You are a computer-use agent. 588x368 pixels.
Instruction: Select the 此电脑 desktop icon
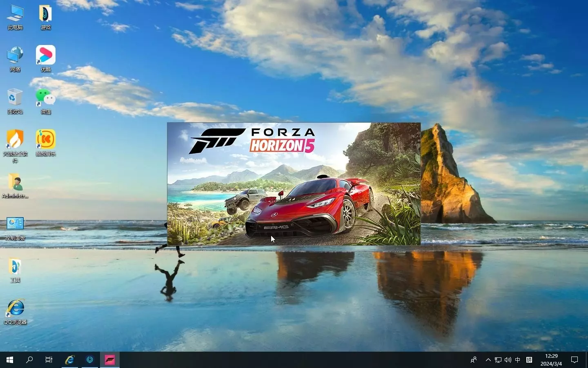[15, 17]
